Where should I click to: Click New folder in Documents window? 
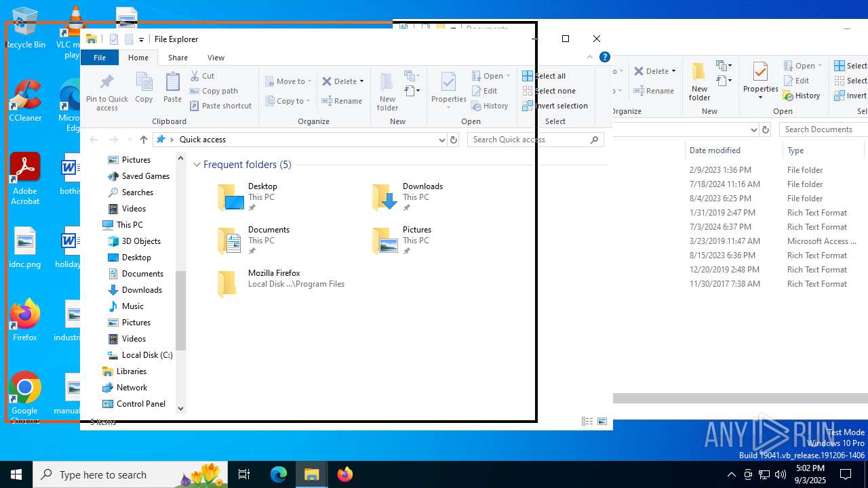699,81
